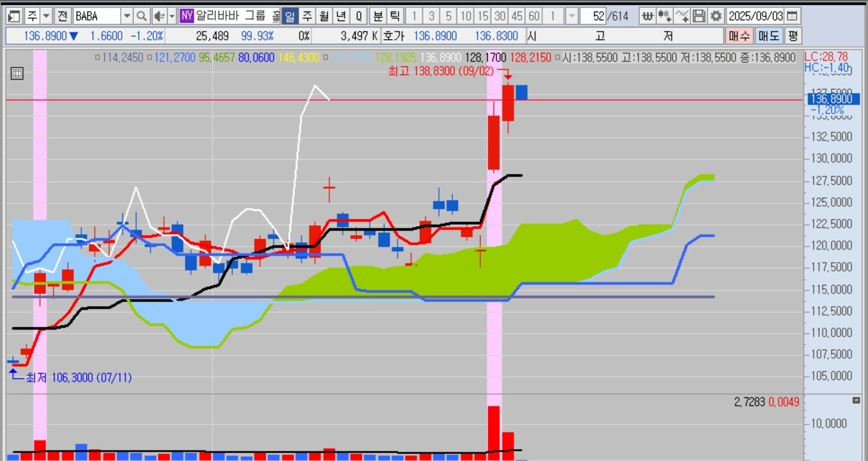Edit the date field 2025/09/03
The image size is (868, 461).
(755, 16)
